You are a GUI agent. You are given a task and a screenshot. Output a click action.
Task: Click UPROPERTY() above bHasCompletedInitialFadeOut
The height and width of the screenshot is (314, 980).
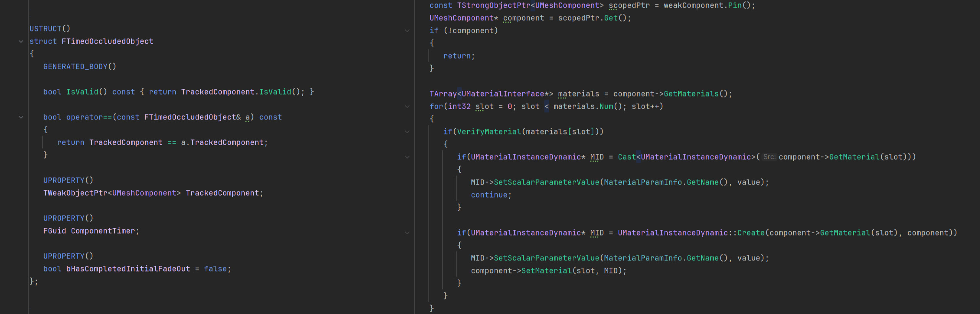click(x=68, y=256)
